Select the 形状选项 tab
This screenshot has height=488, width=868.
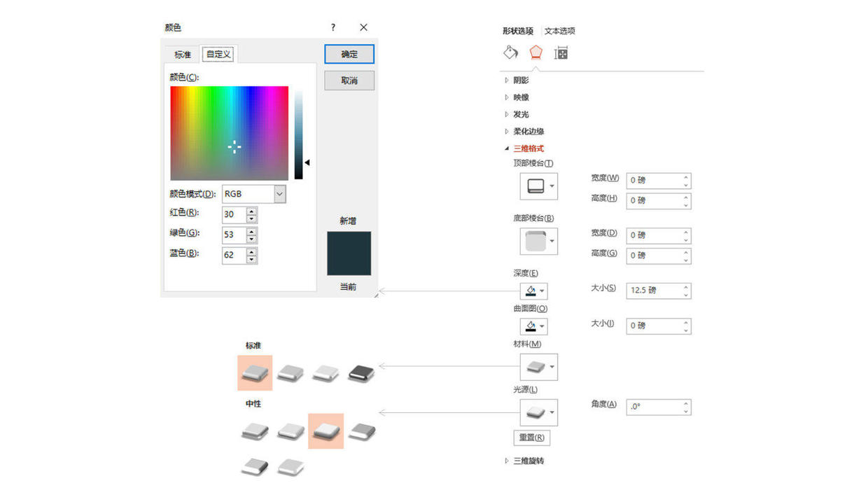point(518,31)
